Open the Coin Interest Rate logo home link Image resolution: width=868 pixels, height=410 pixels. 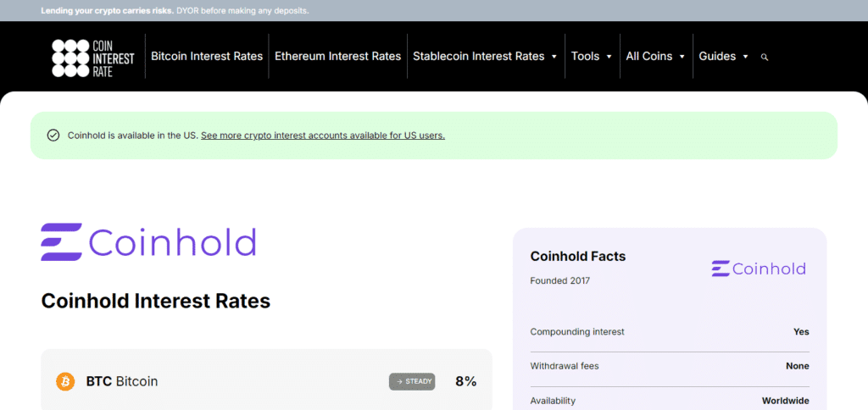(x=93, y=58)
